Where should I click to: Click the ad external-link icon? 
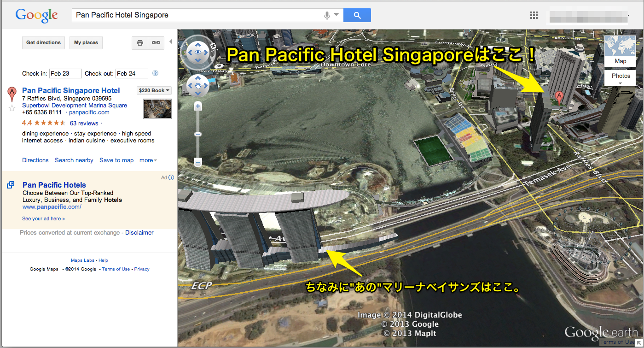coord(11,185)
